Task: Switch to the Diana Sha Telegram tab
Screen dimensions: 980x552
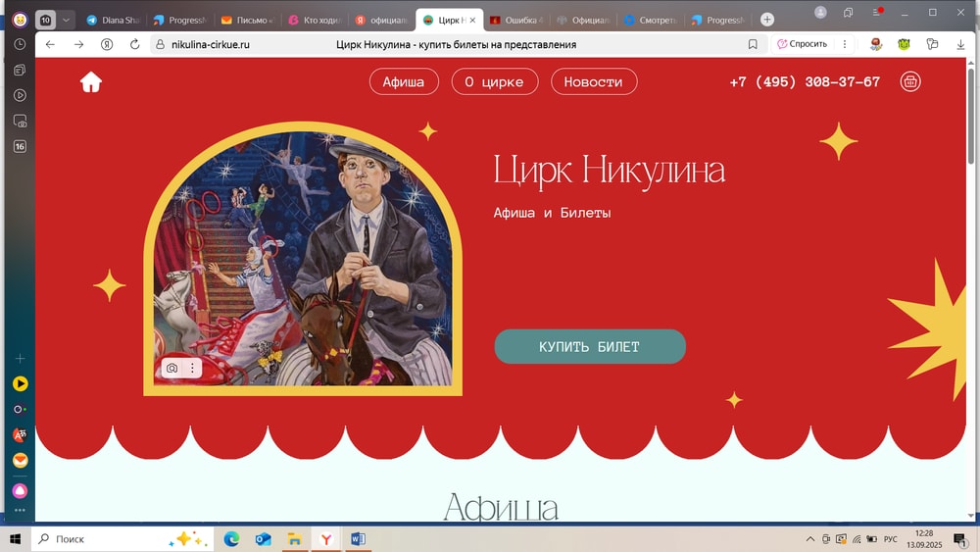Action: (x=113, y=20)
